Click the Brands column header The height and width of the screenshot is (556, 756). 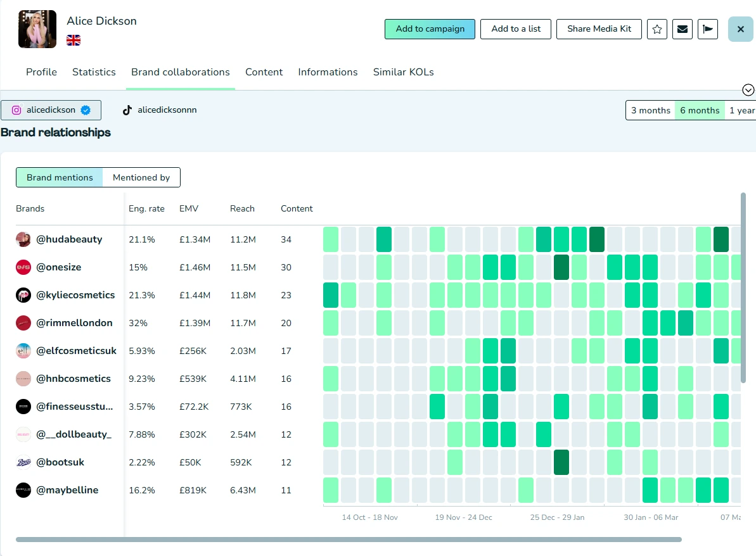tap(30, 208)
